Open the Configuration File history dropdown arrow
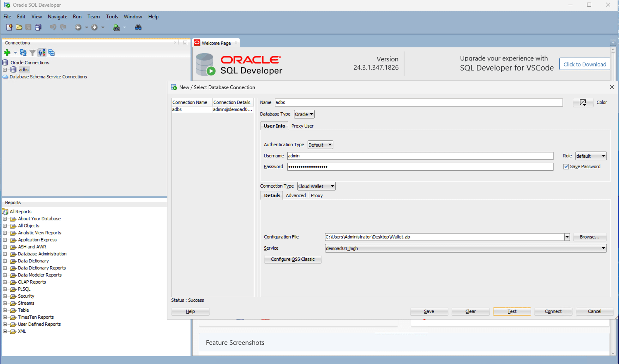The height and width of the screenshot is (364, 619). pos(567,237)
